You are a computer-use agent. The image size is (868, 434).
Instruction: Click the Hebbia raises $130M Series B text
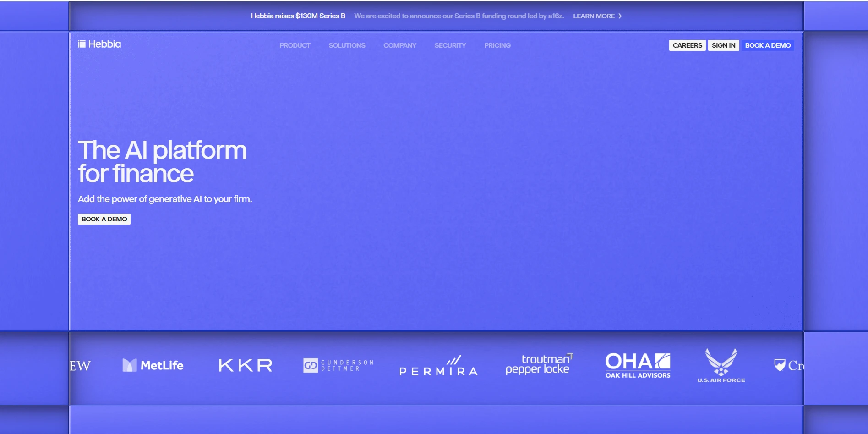coord(298,16)
